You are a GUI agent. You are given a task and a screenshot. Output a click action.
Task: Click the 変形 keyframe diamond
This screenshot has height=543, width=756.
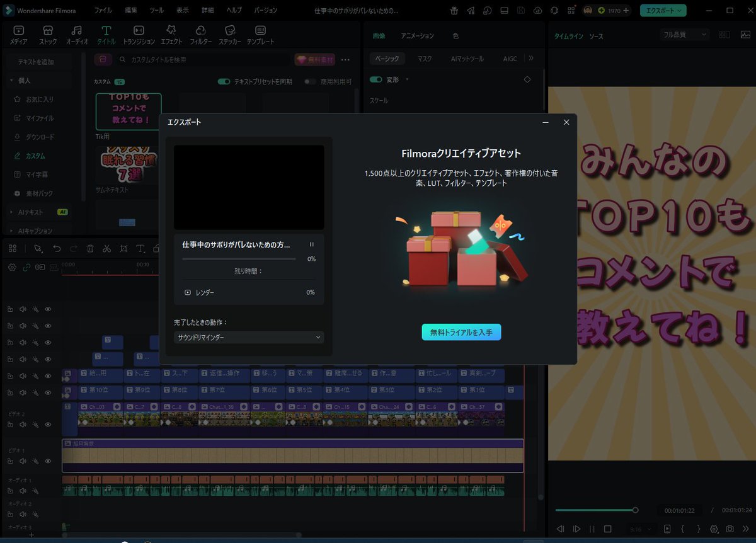527,79
